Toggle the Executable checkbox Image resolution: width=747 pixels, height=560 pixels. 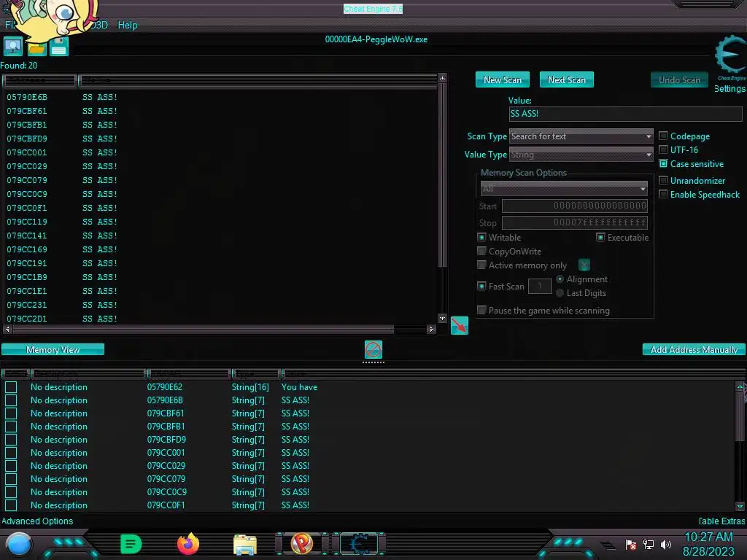[x=600, y=237]
